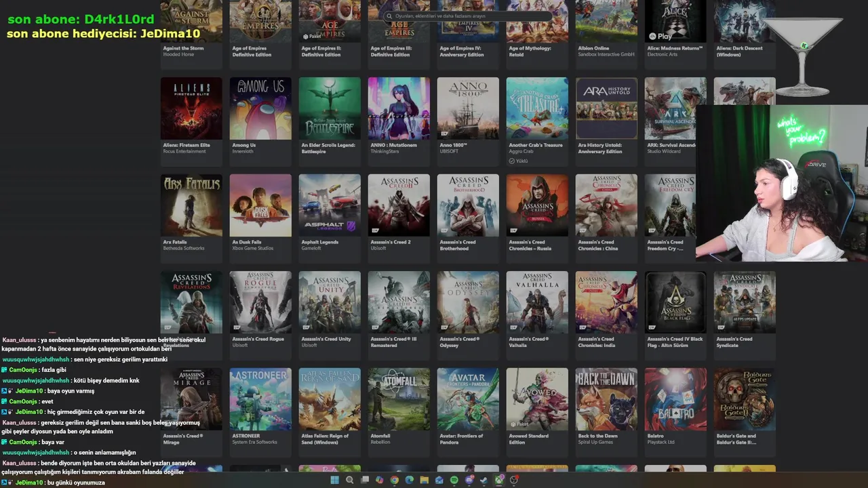Open Mail app from taskbar
868x488 pixels.
pyautogui.click(x=439, y=480)
